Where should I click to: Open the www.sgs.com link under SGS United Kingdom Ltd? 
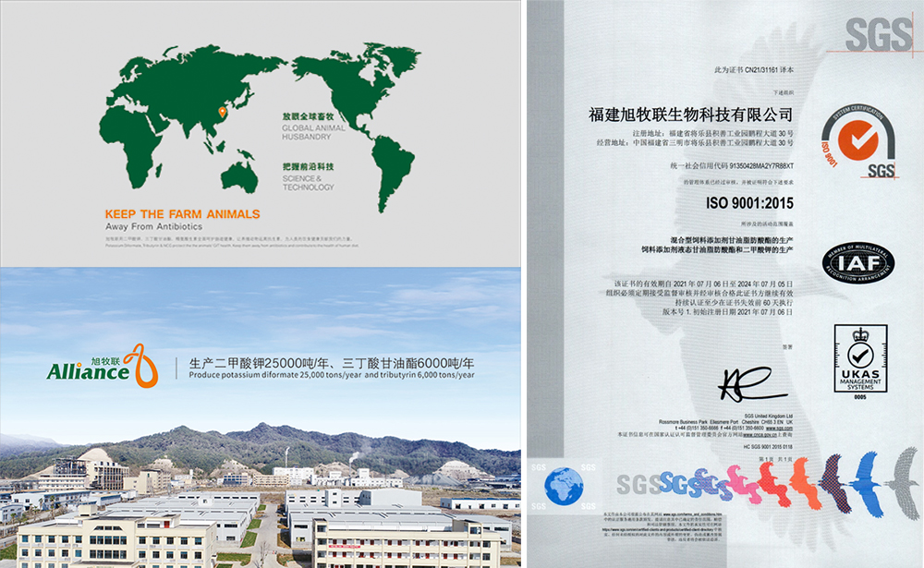[779, 428]
